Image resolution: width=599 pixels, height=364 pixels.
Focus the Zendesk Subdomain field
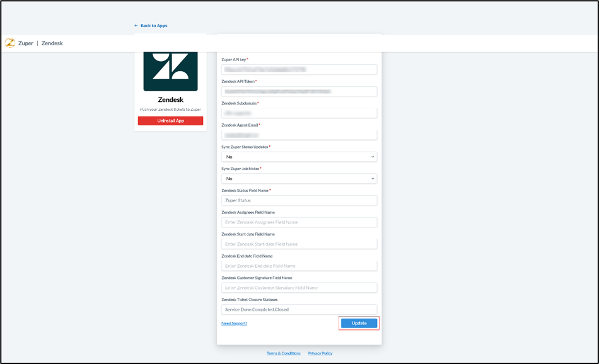click(299, 113)
